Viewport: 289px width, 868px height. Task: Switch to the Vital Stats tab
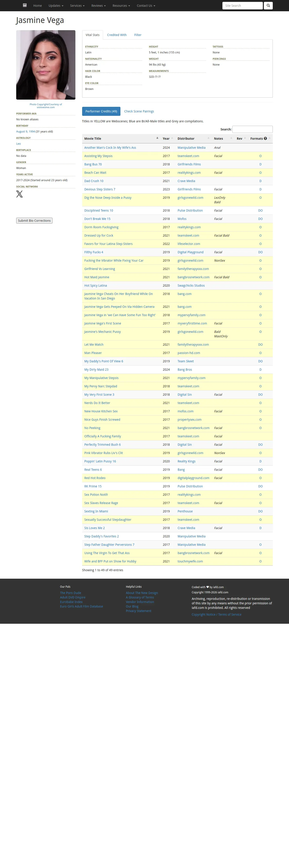click(93, 35)
